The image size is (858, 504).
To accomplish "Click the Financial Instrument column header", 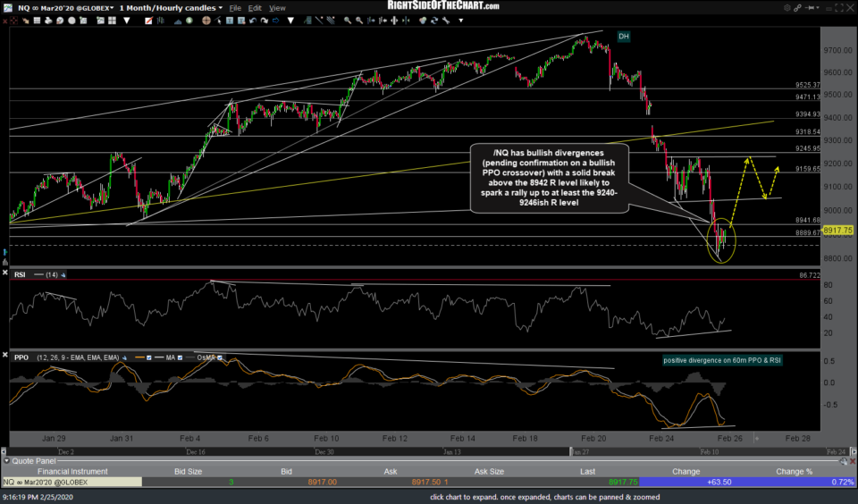I will tap(72, 472).
